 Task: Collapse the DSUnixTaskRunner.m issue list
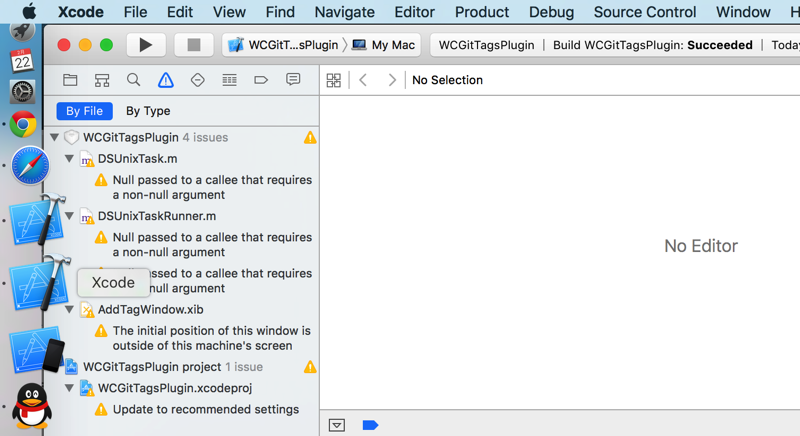(69, 216)
